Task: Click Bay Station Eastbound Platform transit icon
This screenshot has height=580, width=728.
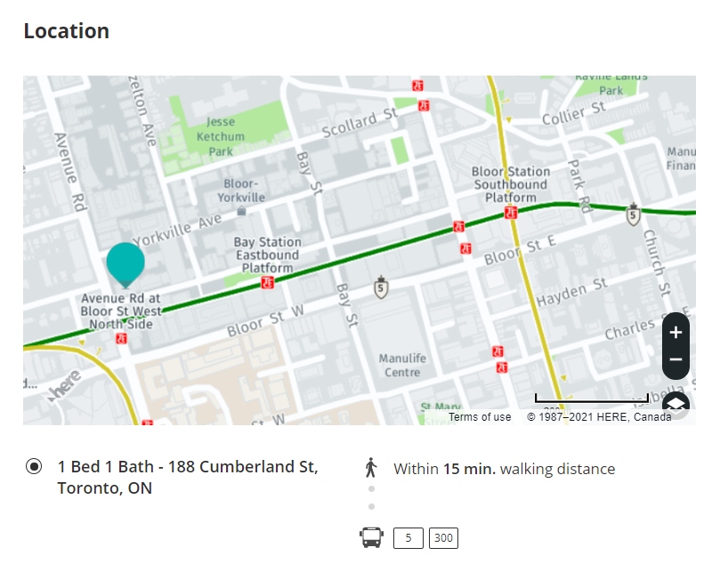Action: pyautogui.click(x=267, y=283)
